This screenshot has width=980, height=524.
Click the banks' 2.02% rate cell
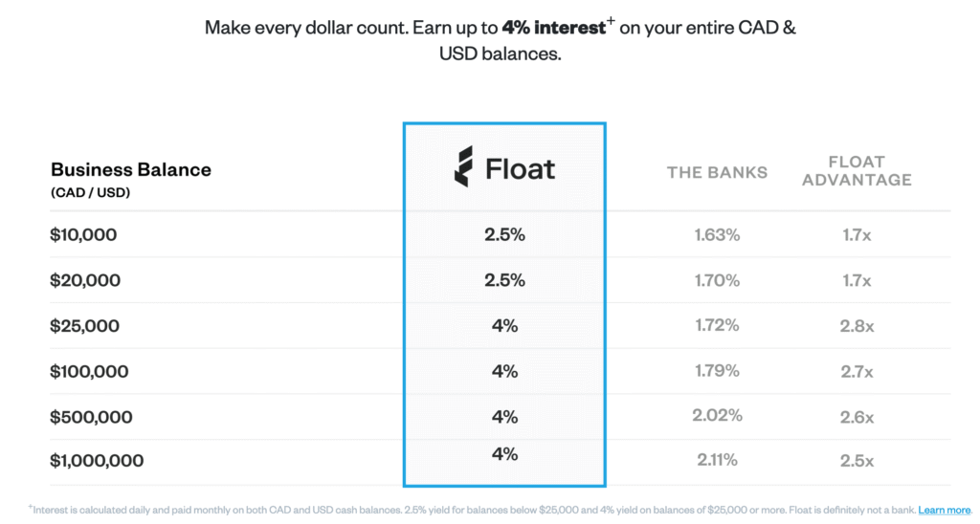pos(717,416)
